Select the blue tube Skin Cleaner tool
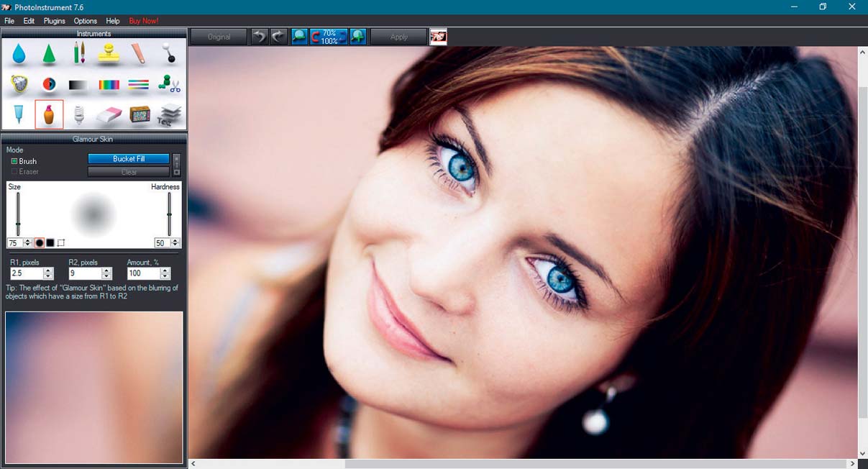Viewport: 868px width, 469px height. [19, 114]
